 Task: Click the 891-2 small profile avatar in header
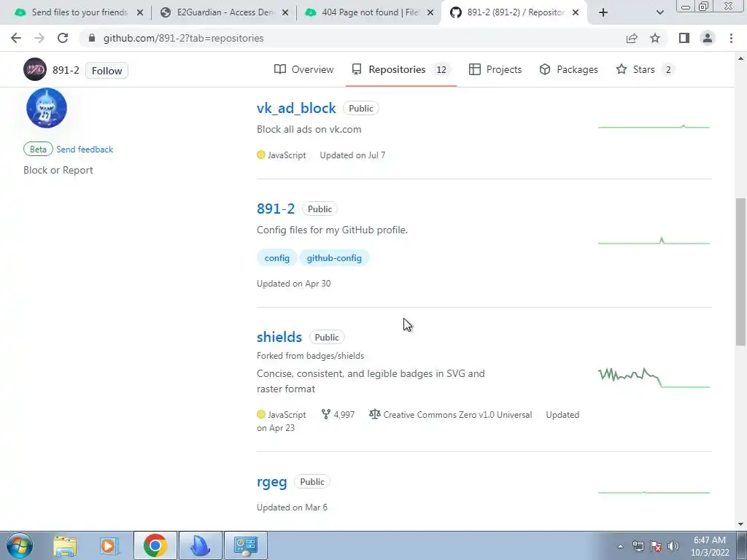tap(35, 69)
